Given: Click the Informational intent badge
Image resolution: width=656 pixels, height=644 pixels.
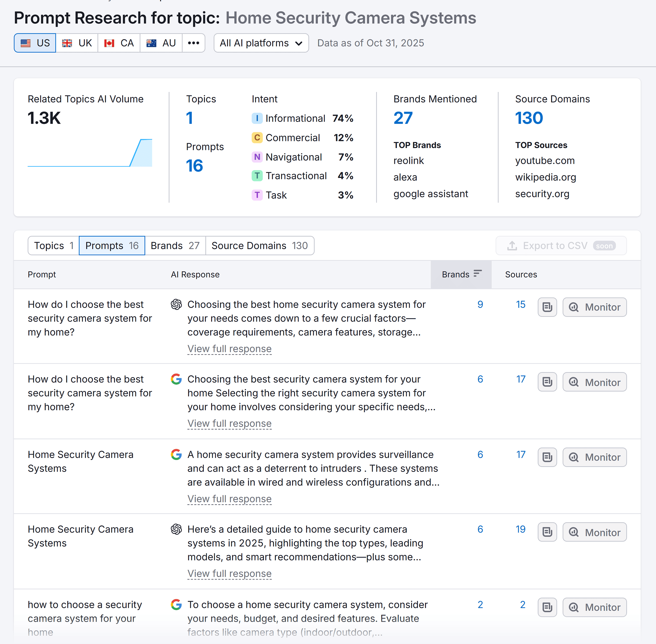Looking at the screenshot, I should [257, 118].
